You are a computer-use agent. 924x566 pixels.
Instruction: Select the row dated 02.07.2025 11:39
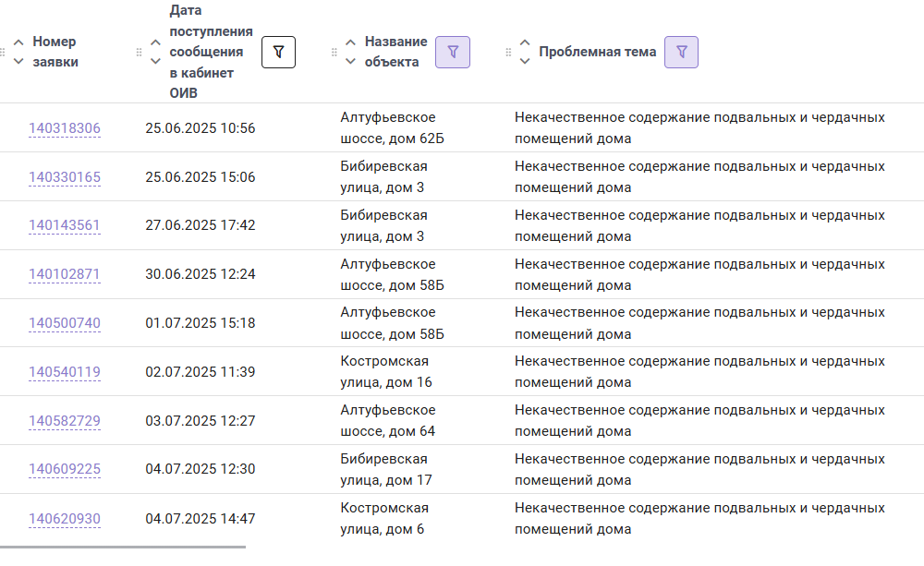(462, 372)
